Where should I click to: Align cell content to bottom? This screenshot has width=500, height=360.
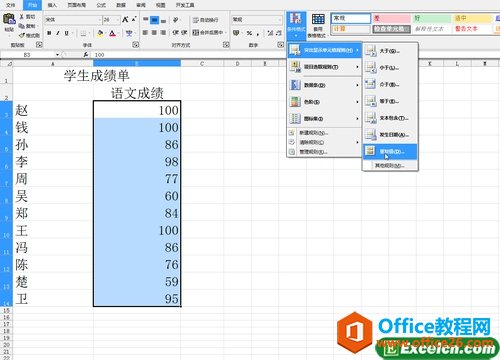[x=163, y=20]
